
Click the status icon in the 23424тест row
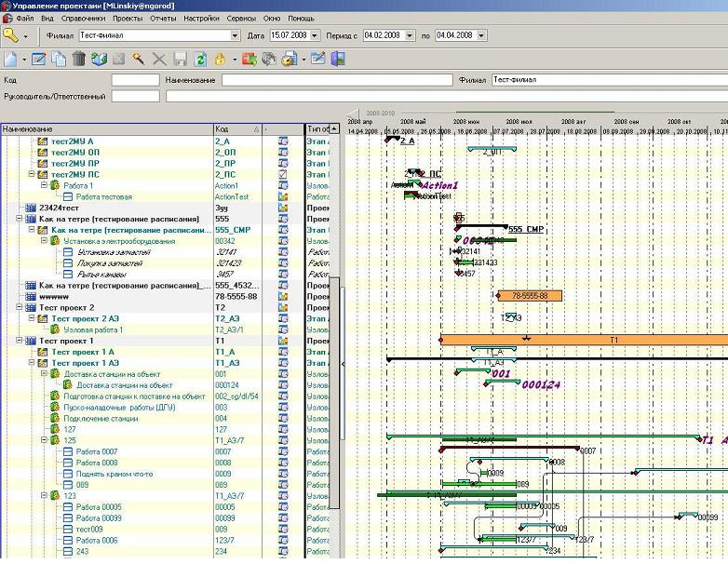(283, 208)
